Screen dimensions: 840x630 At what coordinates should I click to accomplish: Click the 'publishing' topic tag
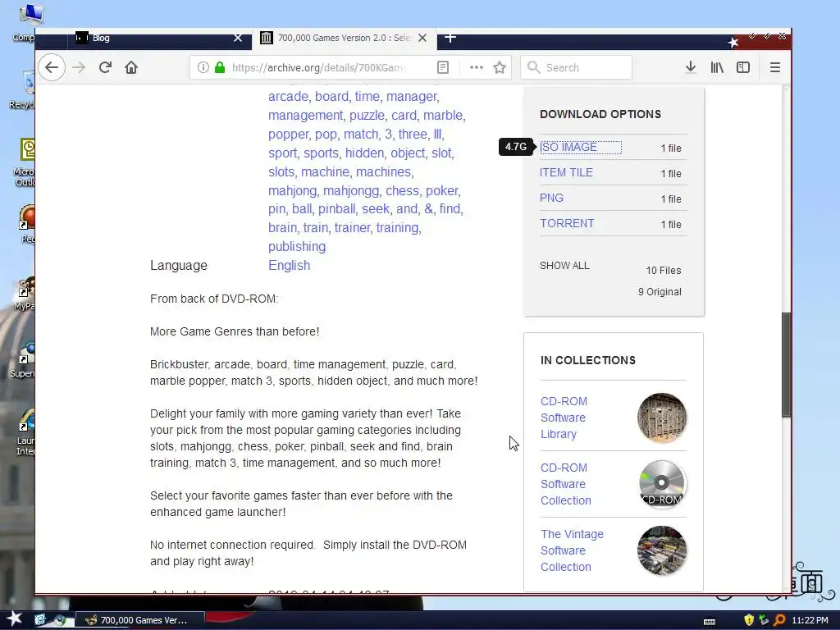click(297, 246)
